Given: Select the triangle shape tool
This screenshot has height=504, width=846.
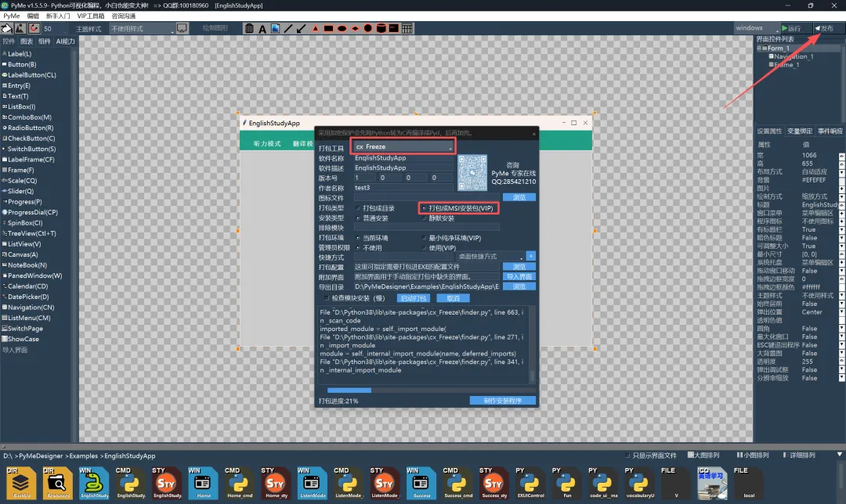Looking at the screenshot, I should pyautogui.click(x=315, y=29).
